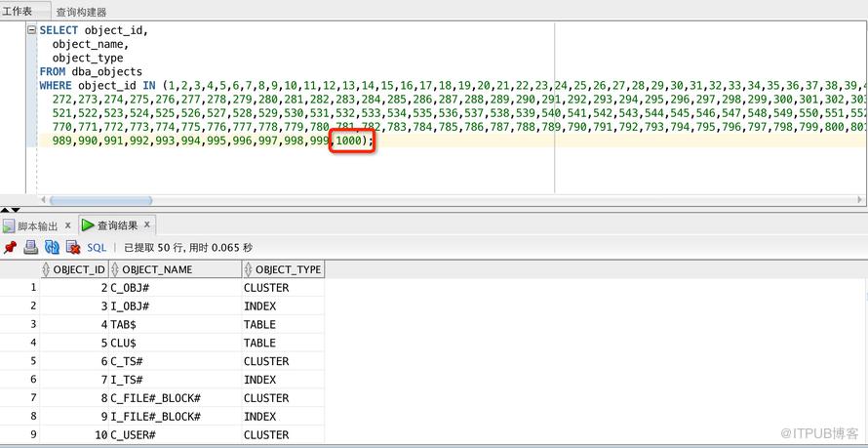This screenshot has width=868, height=448.
Task: Click the status text 已提取 50 行
Action: coord(154,248)
